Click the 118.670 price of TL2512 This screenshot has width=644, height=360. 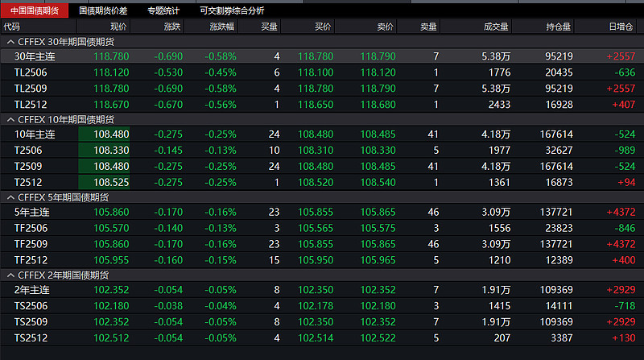pyautogui.click(x=111, y=105)
